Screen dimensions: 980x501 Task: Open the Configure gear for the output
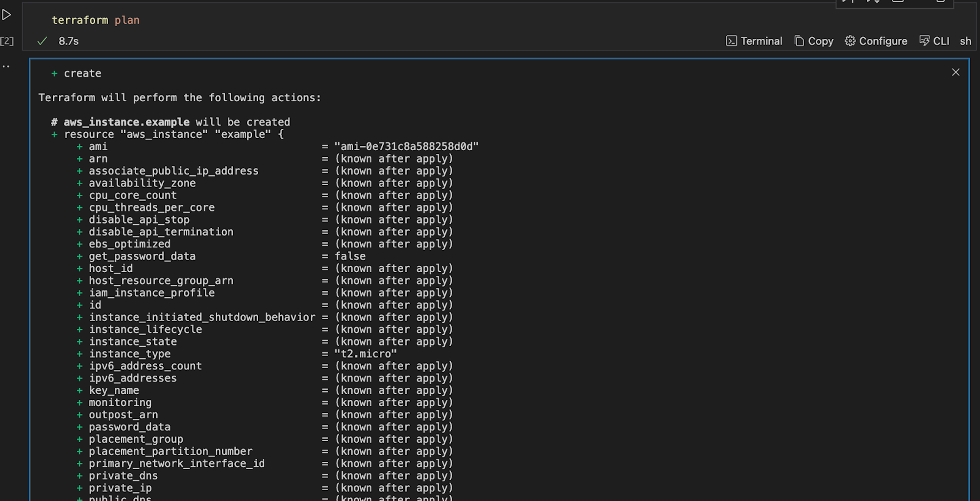click(x=850, y=41)
